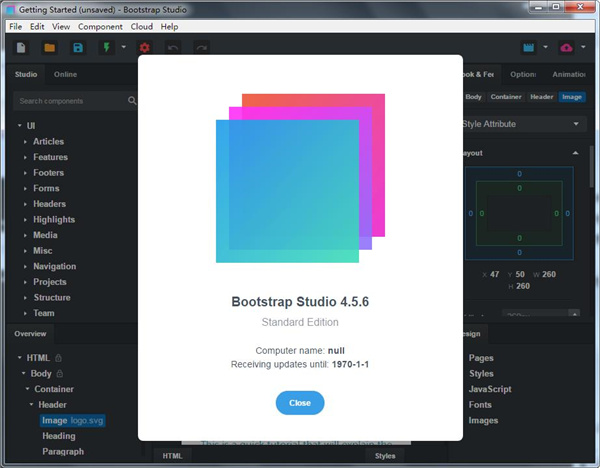
Task: Close the About Bootstrap Studio dialog
Action: [x=300, y=403]
